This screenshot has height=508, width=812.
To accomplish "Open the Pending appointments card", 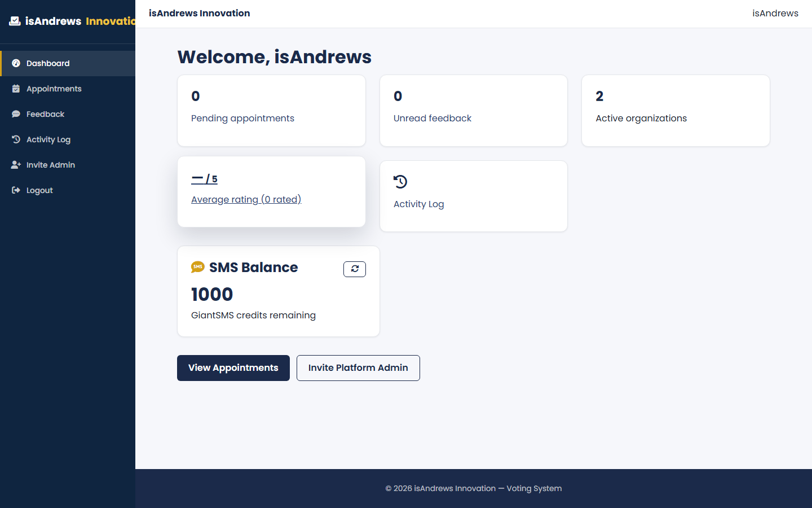I will pos(271,111).
